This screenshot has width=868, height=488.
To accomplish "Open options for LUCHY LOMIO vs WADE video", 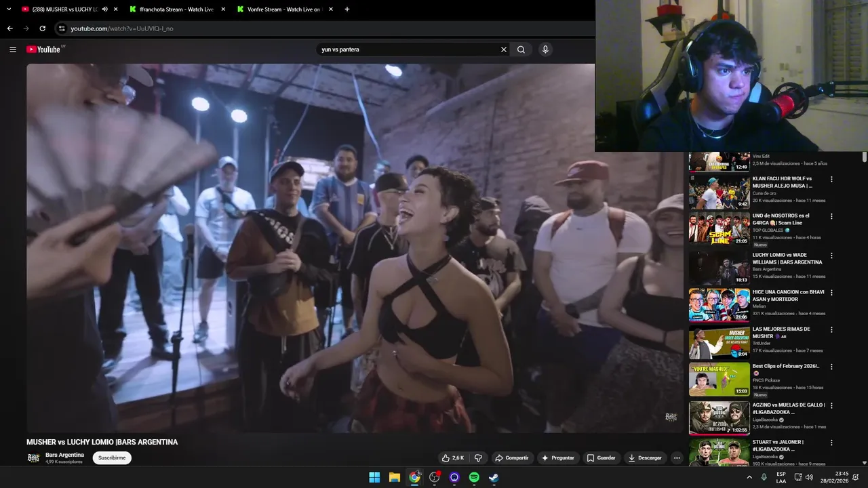I will coord(831,256).
